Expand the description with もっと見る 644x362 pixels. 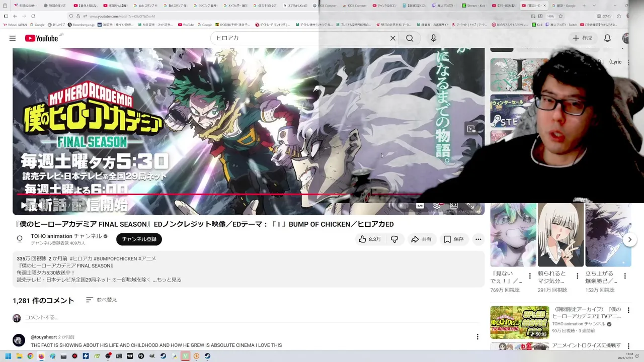point(169,280)
